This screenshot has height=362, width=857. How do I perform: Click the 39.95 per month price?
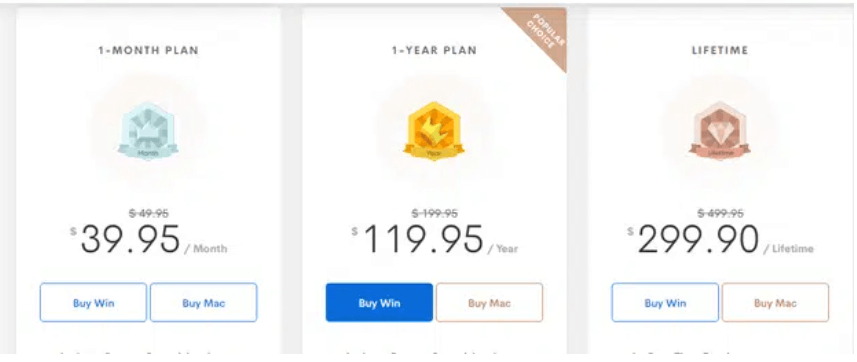(130, 240)
